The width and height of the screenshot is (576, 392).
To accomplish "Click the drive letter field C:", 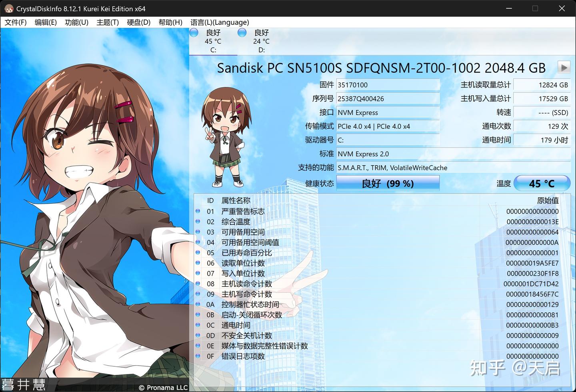I will pyautogui.click(x=388, y=140).
